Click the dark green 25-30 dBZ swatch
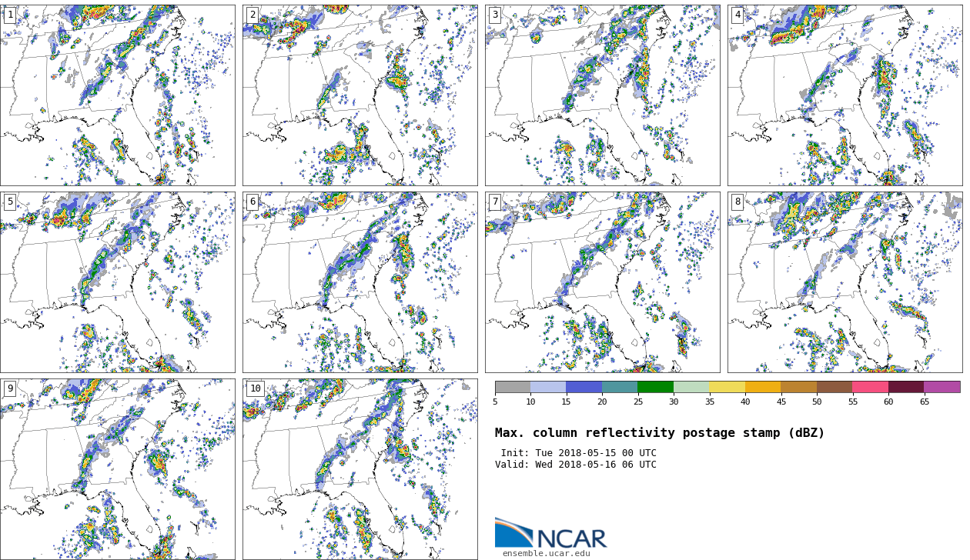Screen dimensions: 970x560 point(655,387)
